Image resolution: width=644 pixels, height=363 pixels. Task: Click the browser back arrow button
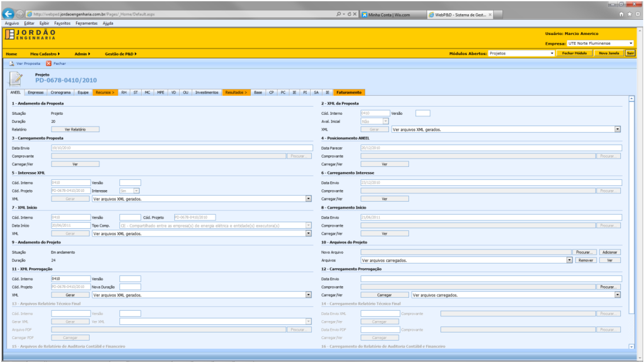8,14
